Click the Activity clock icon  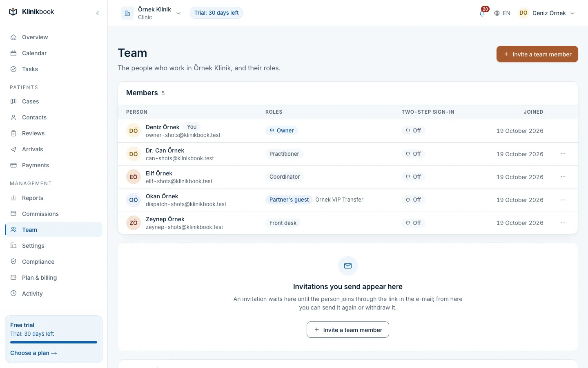[13, 294]
